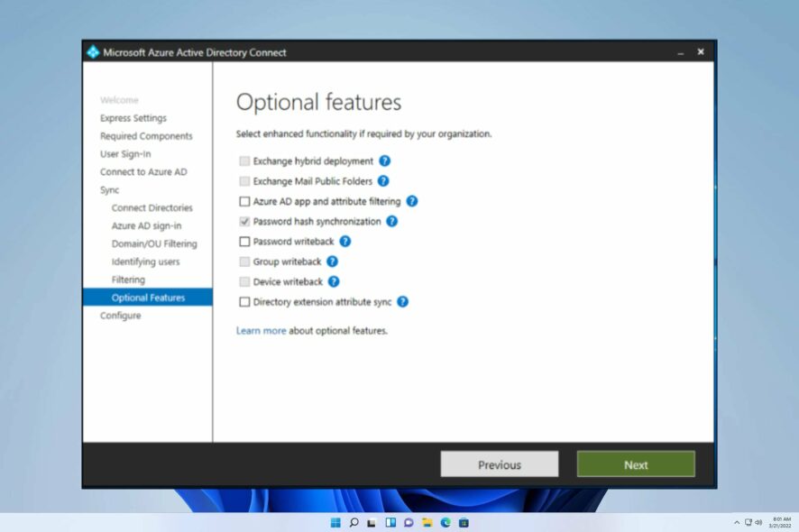Jump to the Configure step

pos(121,316)
